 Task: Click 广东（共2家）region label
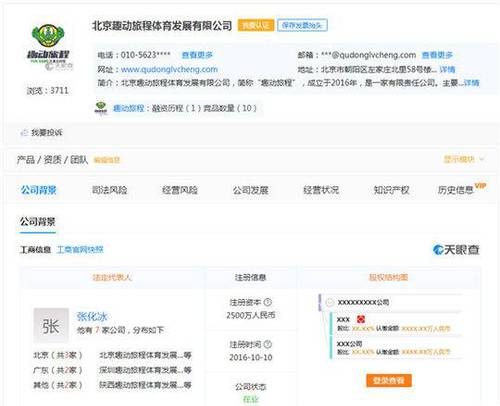(x=58, y=370)
